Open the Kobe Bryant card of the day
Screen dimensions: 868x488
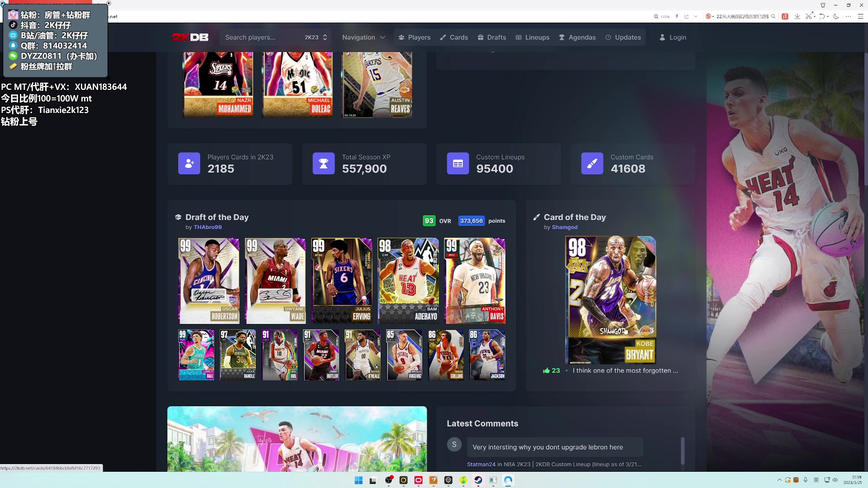(x=610, y=300)
